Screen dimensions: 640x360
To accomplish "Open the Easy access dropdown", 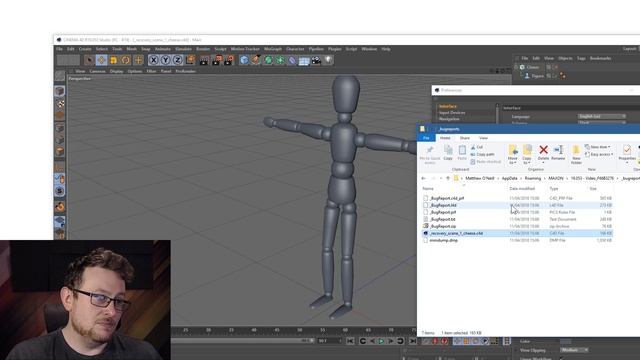I will [x=599, y=154].
